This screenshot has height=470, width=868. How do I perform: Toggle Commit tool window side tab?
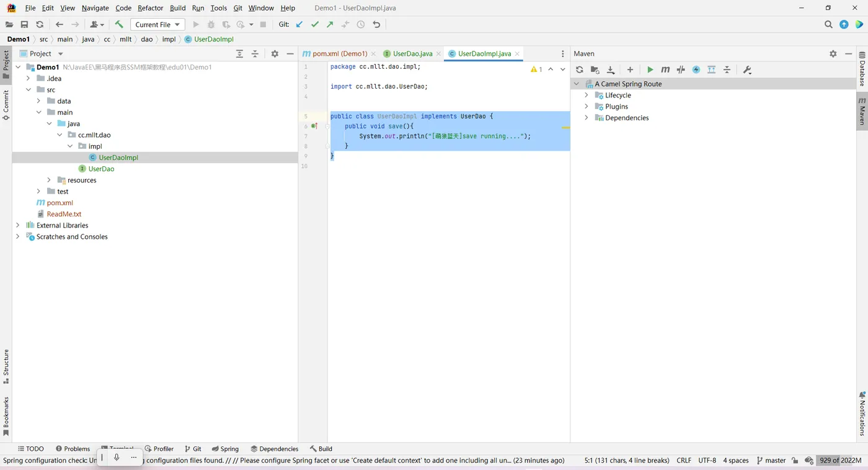coord(6,105)
